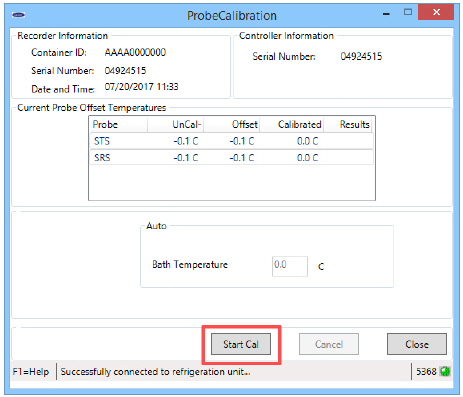Click the SRS row Calibrated value 0.0 C
This screenshot has width=463, height=397.
tap(307, 157)
